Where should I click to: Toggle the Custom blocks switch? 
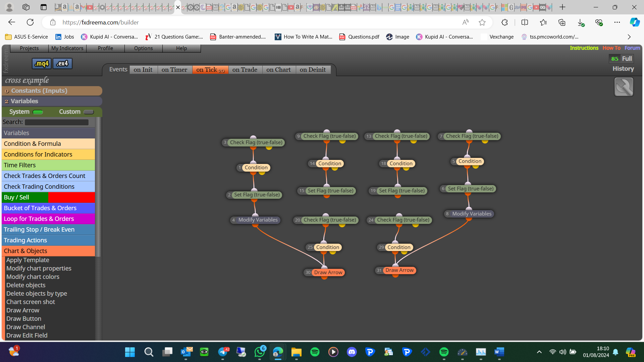click(x=89, y=112)
